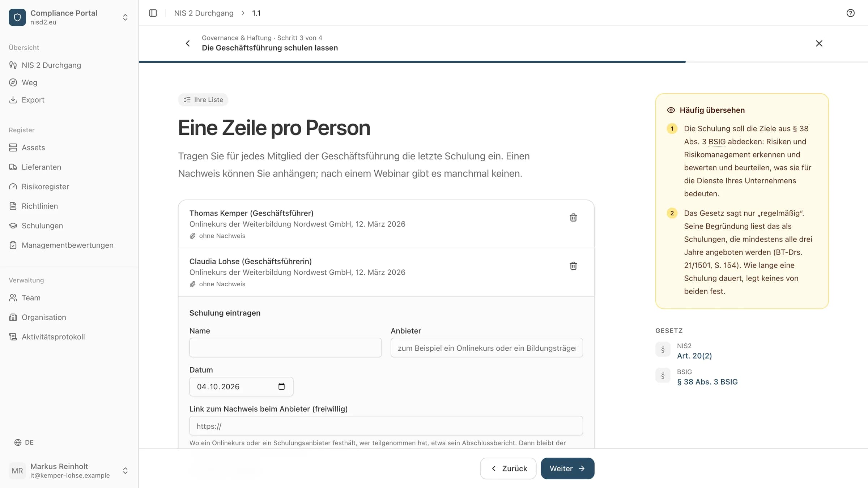Toggle the sidebar panel icon
Image resolution: width=868 pixels, height=488 pixels.
point(153,13)
